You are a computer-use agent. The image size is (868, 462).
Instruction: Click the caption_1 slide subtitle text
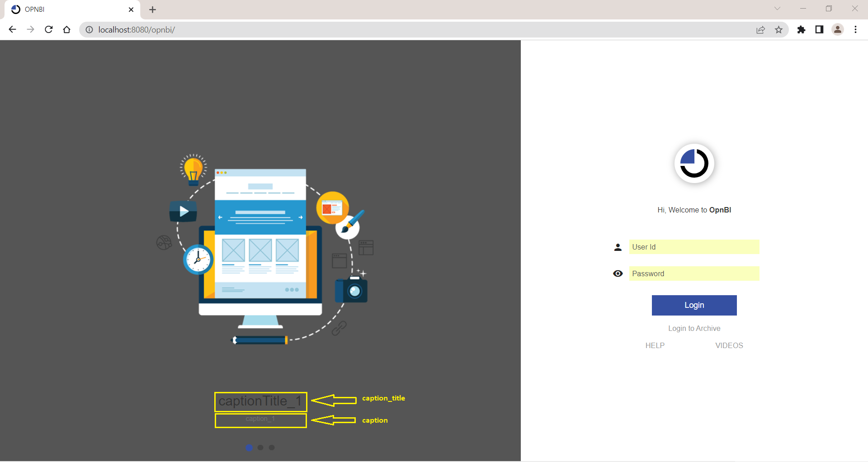260,419
